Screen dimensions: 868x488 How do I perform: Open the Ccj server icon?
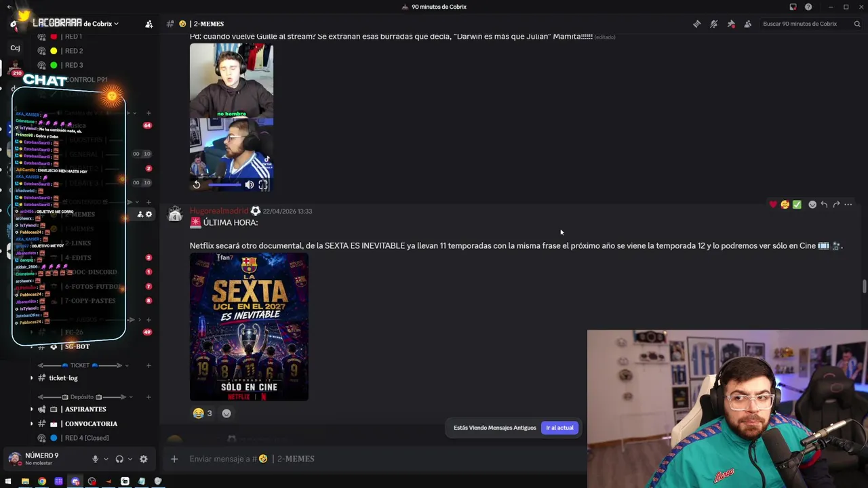pos(15,48)
